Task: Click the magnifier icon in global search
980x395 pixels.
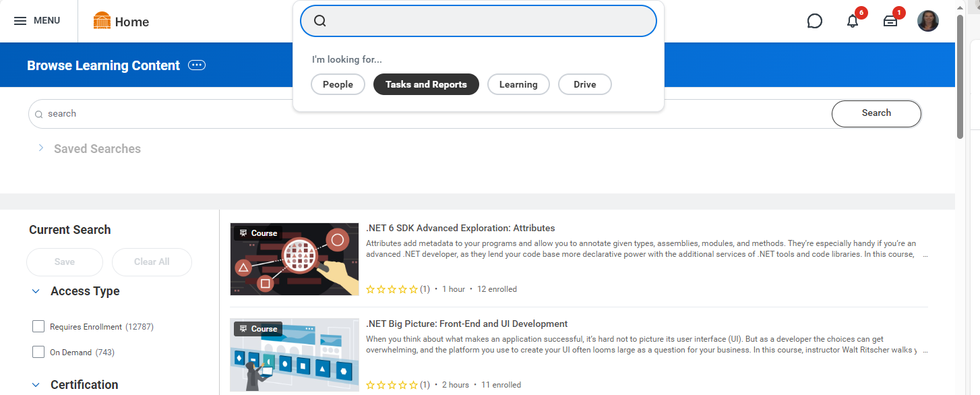Action: 320,21
